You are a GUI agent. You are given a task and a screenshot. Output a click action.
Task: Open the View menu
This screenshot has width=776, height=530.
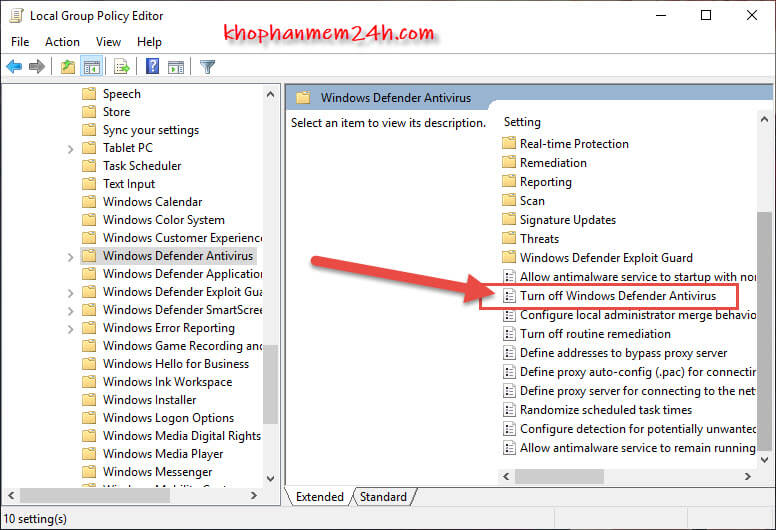[108, 42]
